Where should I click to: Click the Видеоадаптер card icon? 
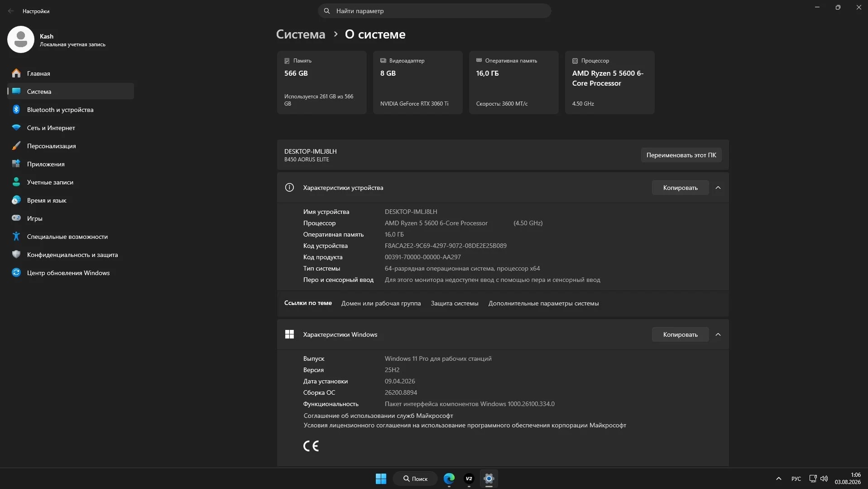(383, 60)
